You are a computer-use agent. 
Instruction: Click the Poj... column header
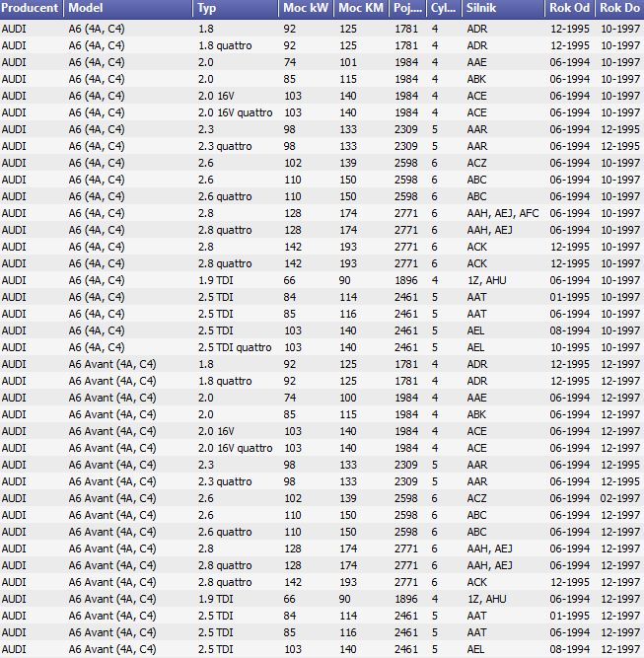coord(407,9)
